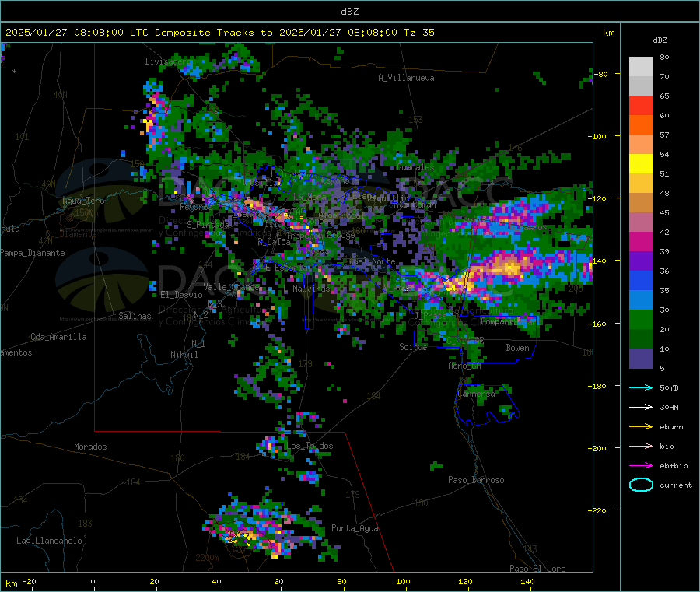
Task: Click the 'El_Desvio' map label
Action: click(x=181, y=295)
